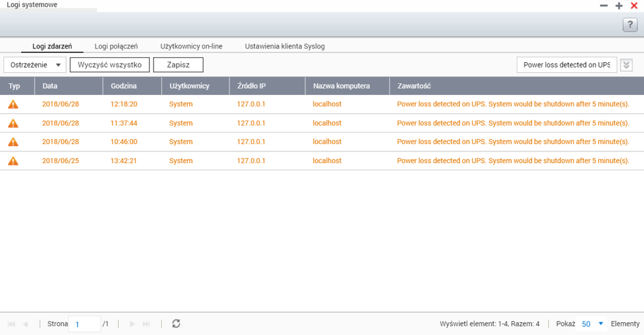Click the warning icon of the 13:42:21 entry
The width and height of the screenshot is (644, 335).
pos(13,162)
